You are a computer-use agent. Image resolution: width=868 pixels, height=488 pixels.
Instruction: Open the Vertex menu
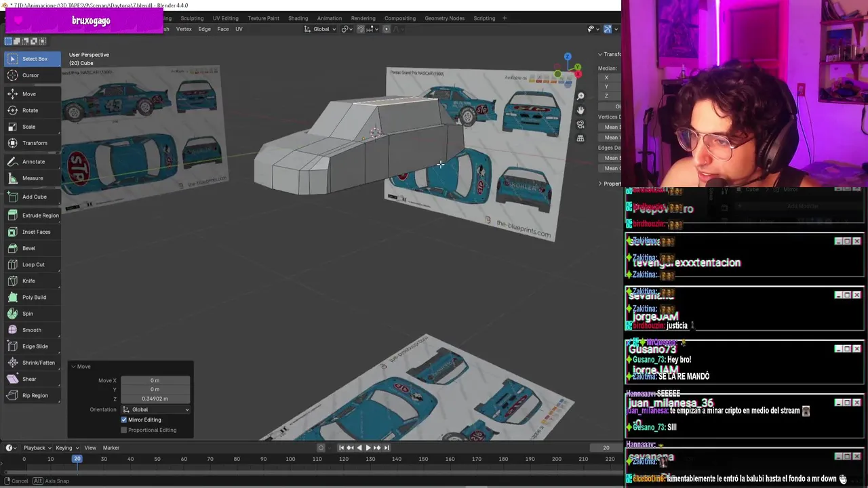pos(184,29)
